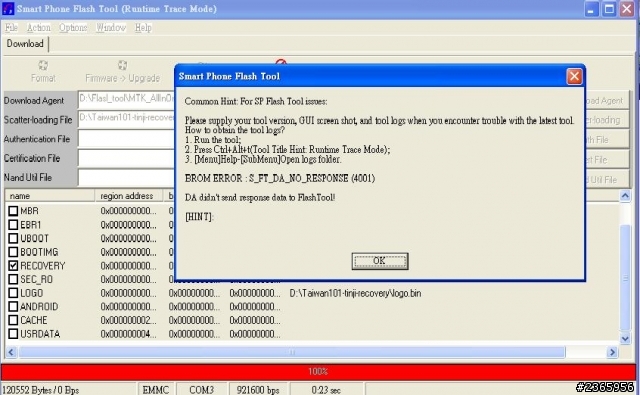Click OK in the error dialog
Screen dimensions: 640x395
coord(380,261)
